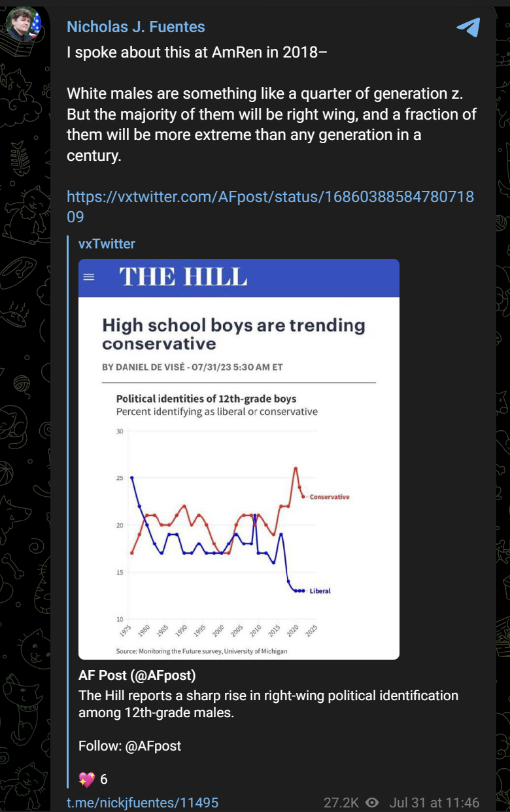The image size is (510, 812).
Task: Click the sparkling heart reaction emoji
Action: 87,779
